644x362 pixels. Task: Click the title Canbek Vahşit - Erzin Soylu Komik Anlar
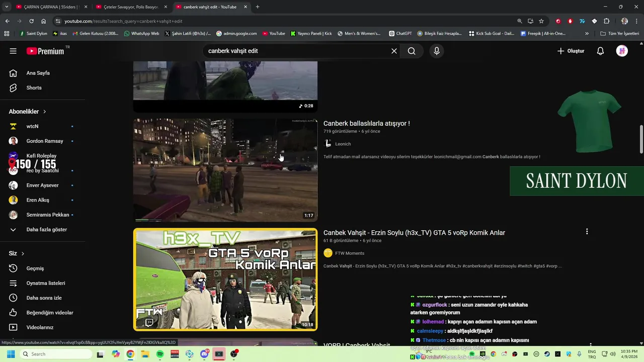point(414,233)
